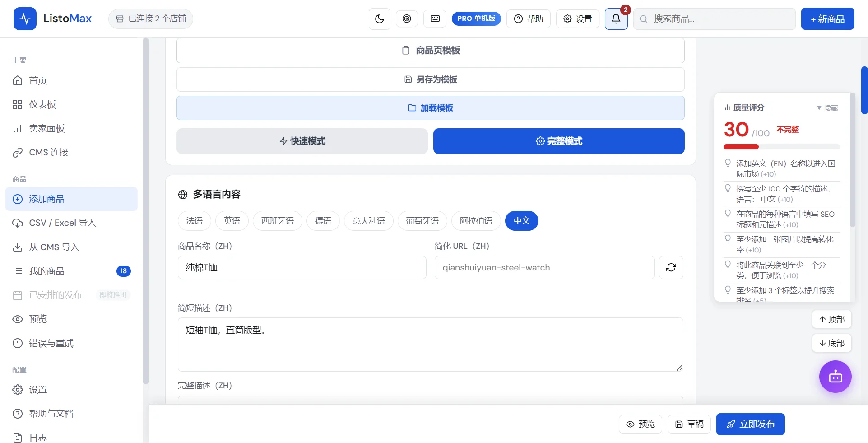The image size is (868, 443).
Task: Open 卖家面板 sidebar item
Action: pos(72,128)
